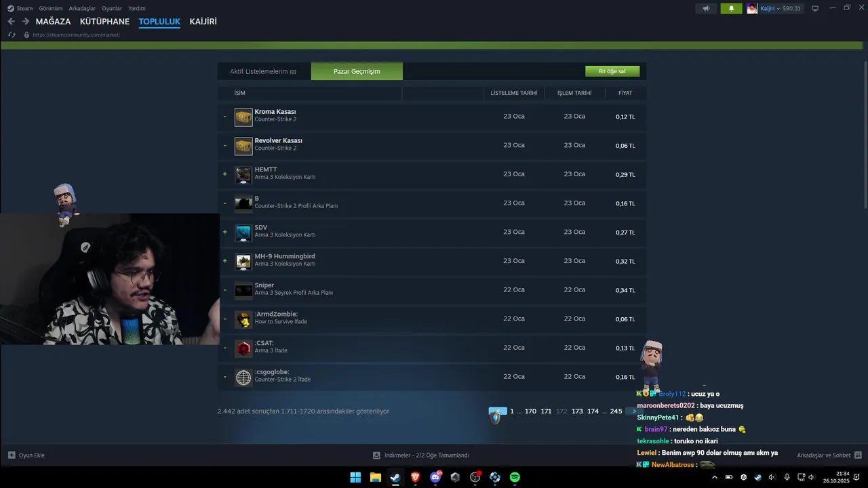Open OBS Studio from taskbar

475,477
